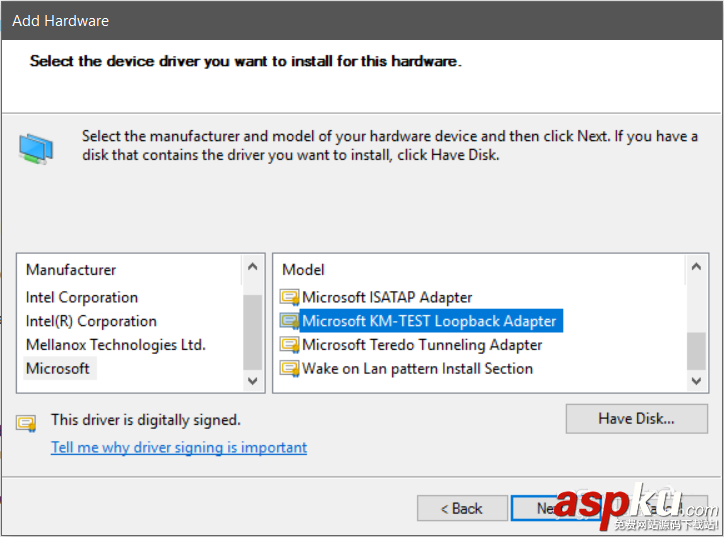Screen dimensions: 724x537
Task: Click the Have Disk... button
Action: coord(636,419)
